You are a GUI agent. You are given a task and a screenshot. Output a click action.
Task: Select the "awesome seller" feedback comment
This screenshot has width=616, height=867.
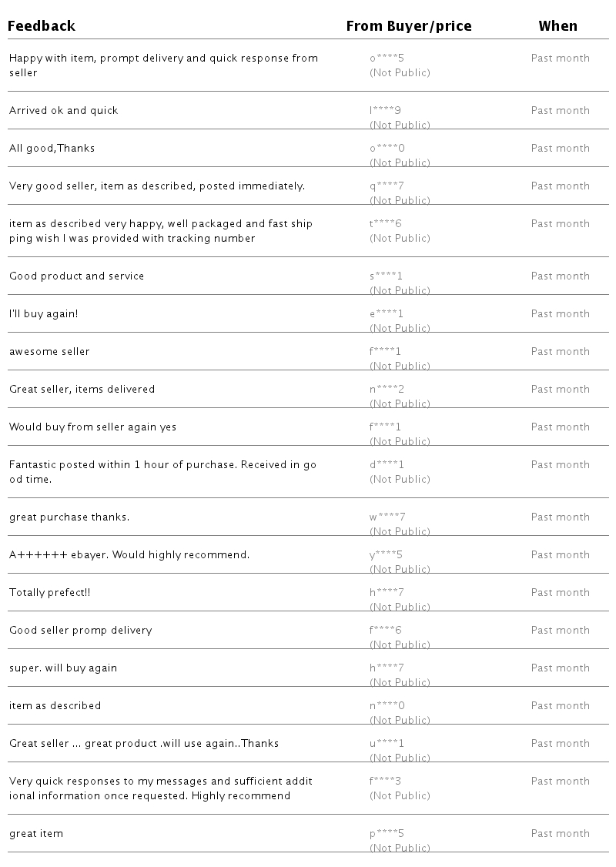[x=49, y=351]
